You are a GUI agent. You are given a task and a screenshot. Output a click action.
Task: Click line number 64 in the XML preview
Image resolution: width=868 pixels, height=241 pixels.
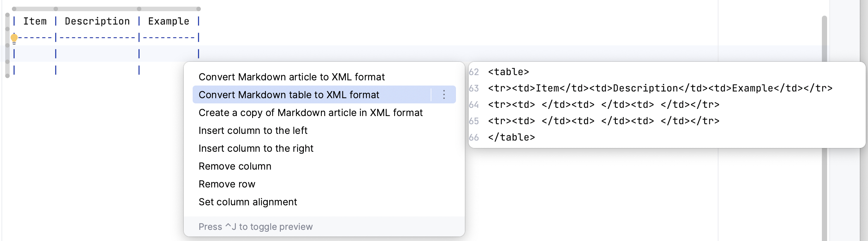pos(474,104)
